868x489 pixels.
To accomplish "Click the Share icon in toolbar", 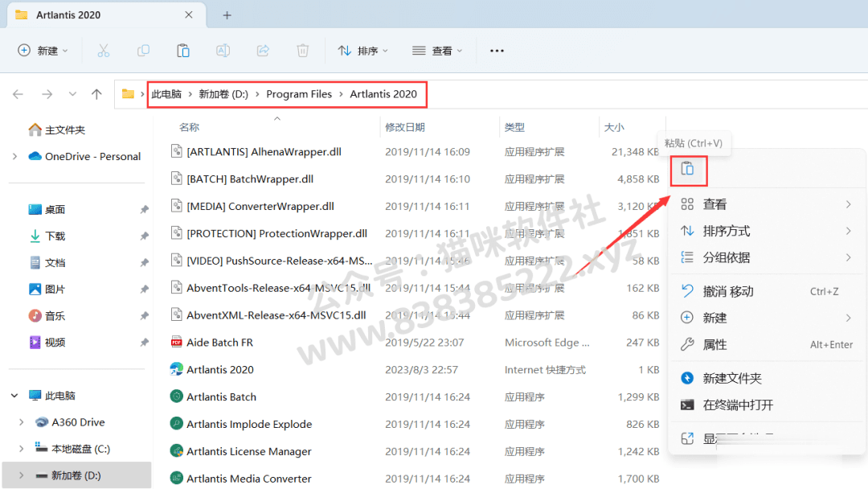I will coord(263,51).
